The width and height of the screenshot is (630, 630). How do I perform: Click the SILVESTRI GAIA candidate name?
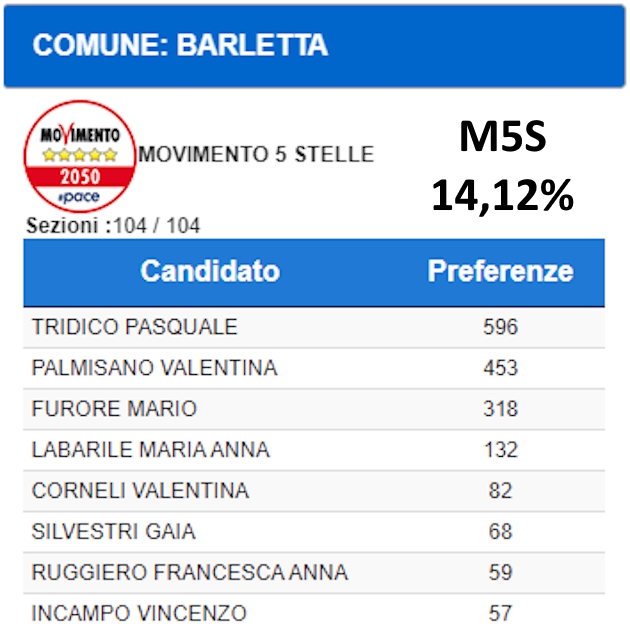114,532
